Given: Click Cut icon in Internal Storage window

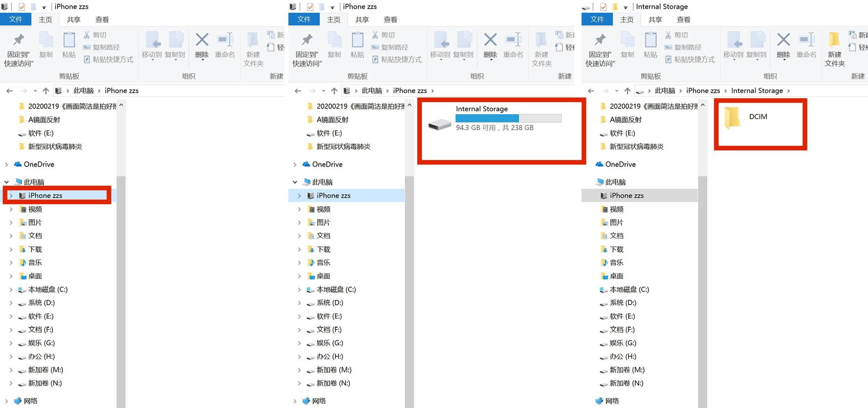Looking at the screenshot, I should (668, 35).
